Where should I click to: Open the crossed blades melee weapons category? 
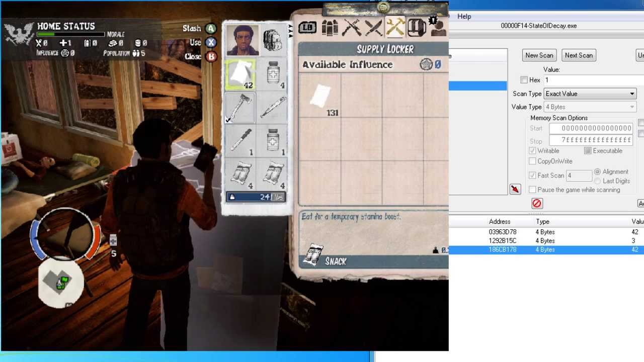click(x=373, y=27)
